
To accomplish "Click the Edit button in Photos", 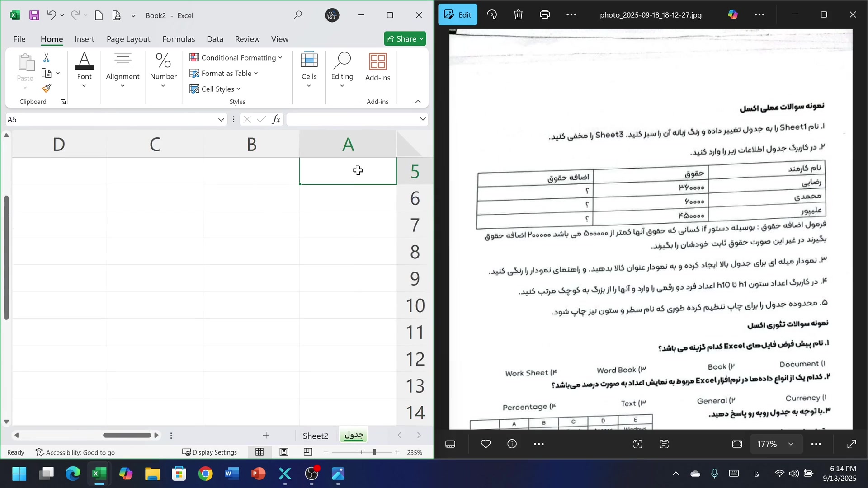I will 458,15.
